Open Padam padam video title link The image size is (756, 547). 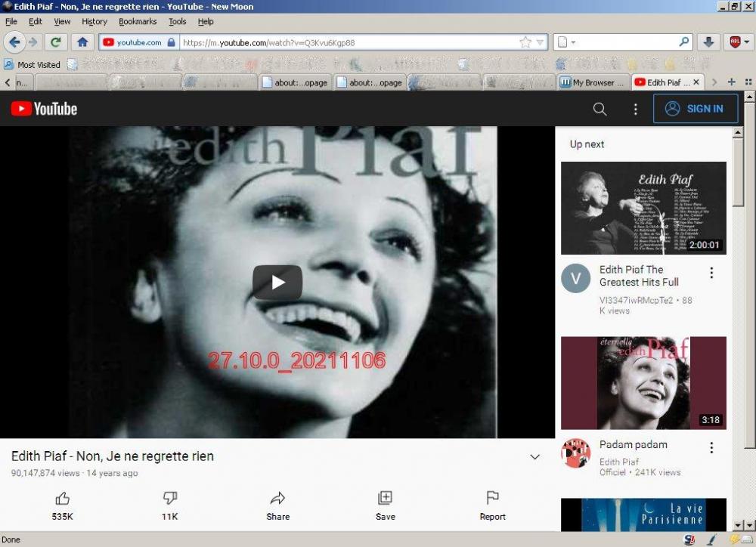coord(633,445)
